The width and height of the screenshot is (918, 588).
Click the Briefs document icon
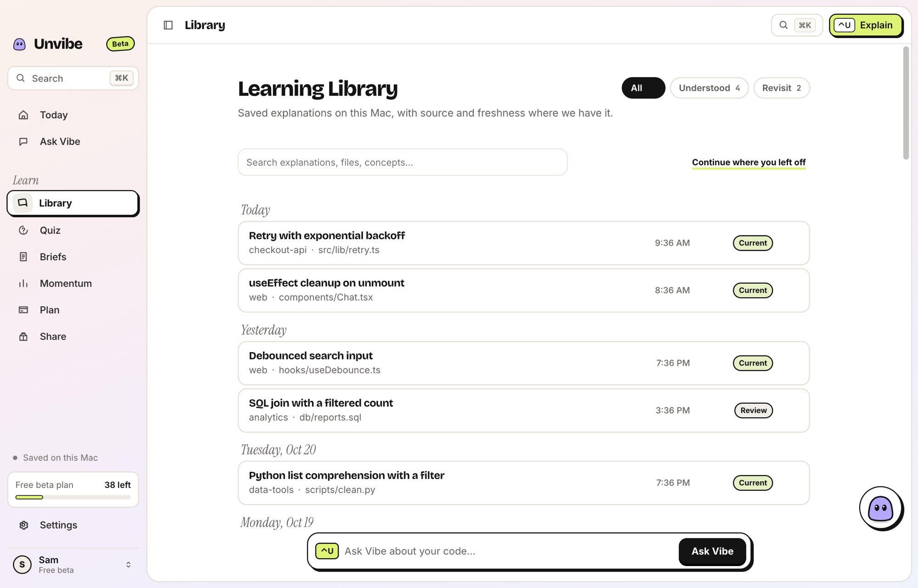pos(23,257)
